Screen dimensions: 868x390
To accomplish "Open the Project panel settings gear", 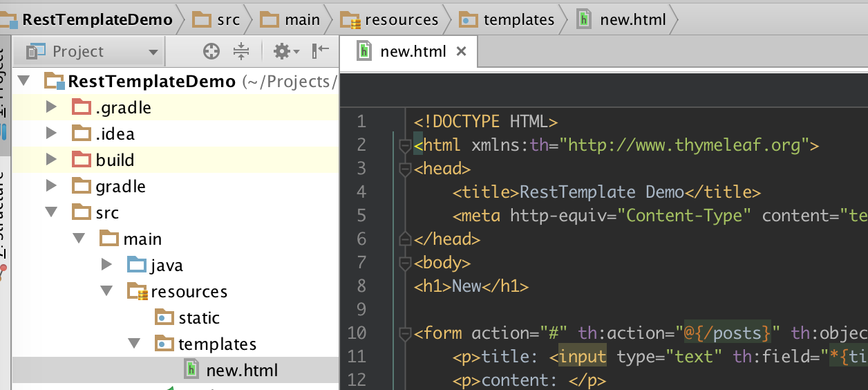I will click(285, 51).
